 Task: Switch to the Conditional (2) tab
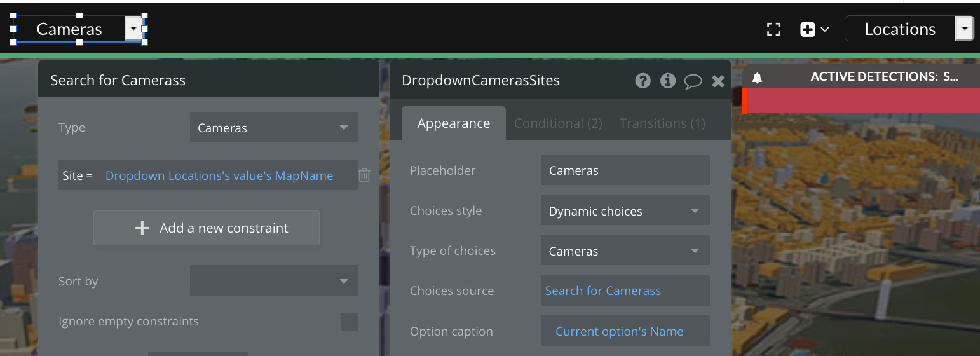[557, 123]
